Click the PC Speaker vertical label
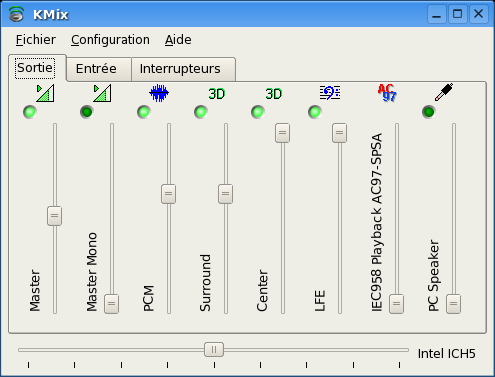Screen dimensions: 495x377 [433, 275]
